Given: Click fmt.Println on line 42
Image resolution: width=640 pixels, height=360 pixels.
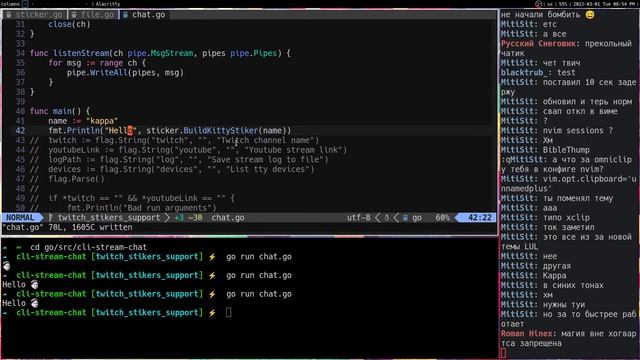Looking at the screenshot, I should [x=74, y=131].
